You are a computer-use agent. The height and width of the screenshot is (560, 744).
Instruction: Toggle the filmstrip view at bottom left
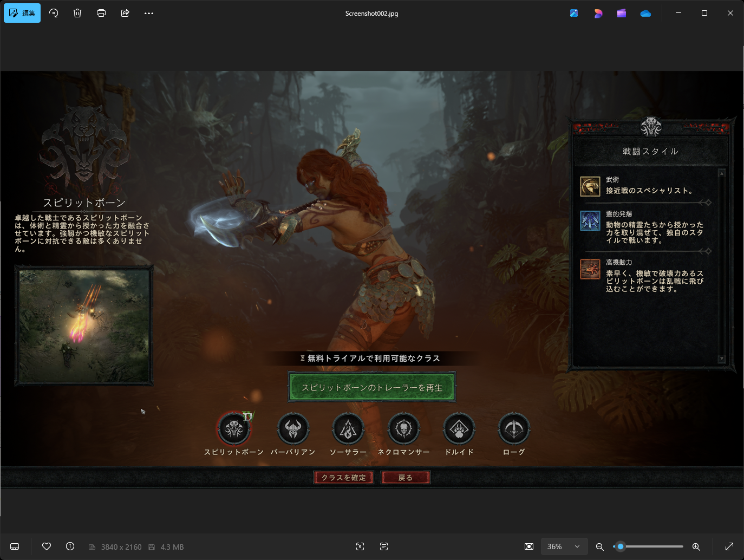pyautogui.click(x=15, y=546)
